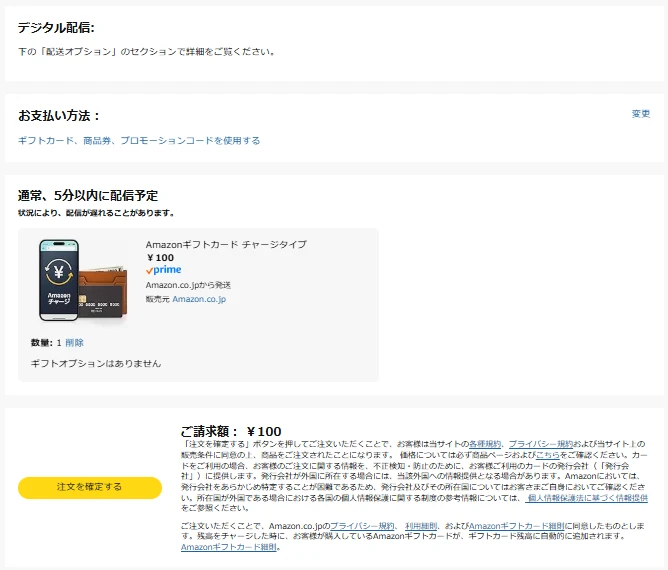The width and height of the screenshot is (668, 570).
Task: Click the 下の「配送オプション」のセクション instruction text
Action: point(146,52)
